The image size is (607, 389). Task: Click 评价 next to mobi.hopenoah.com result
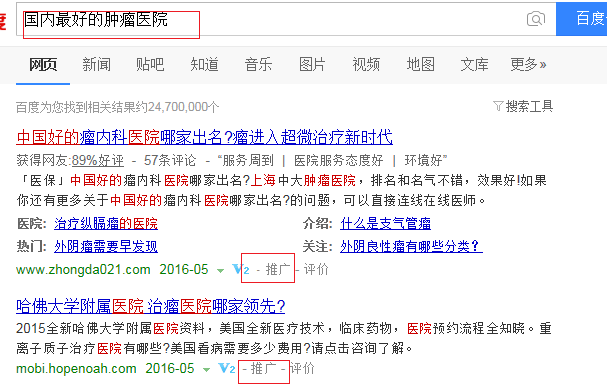point(302,368)
